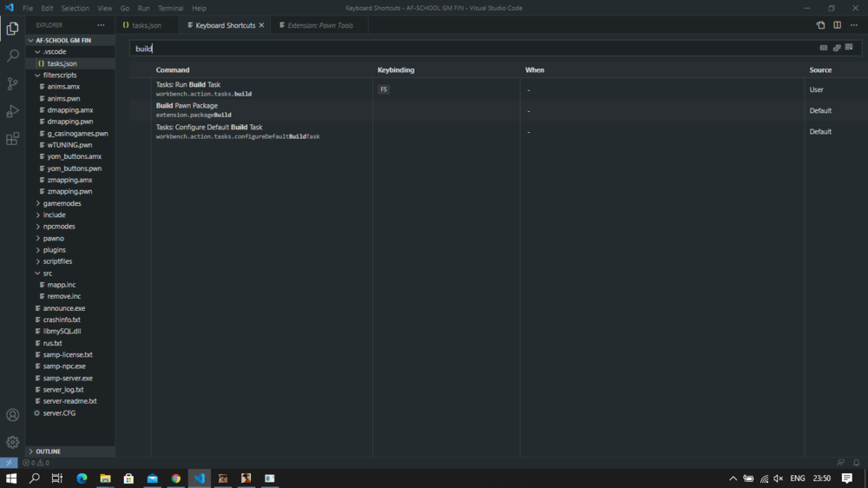
Task: Click the feedback icon in status bar
Action: (x=841, y=463)
